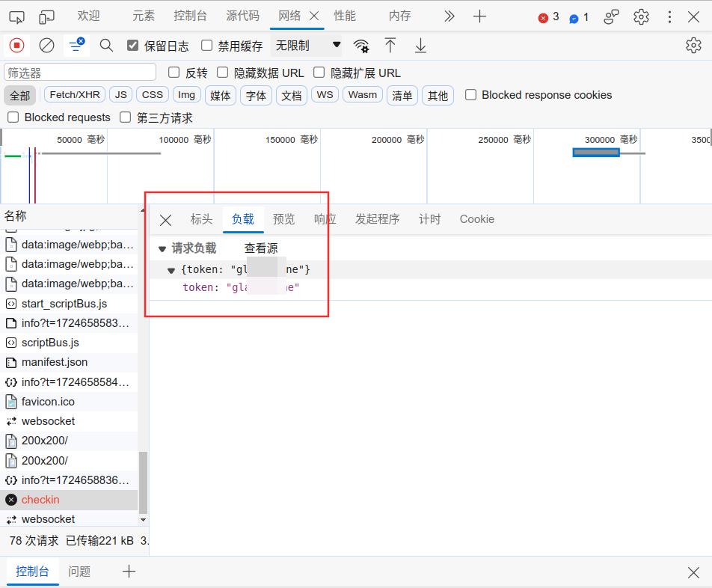
Task: Enable the 禁用缓存 checkbox
Action: [207, 46]
